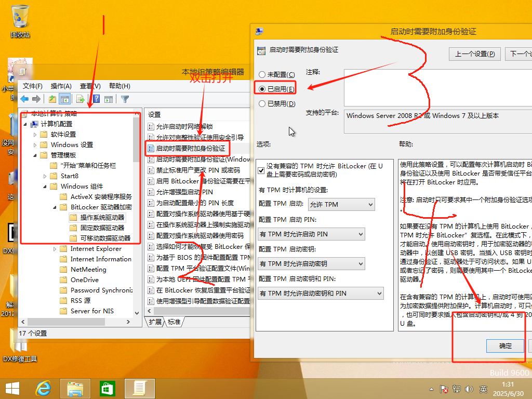Expand the Windows 设置 tree node
Viewport: 532px width, 399px height.
(35, 145)
